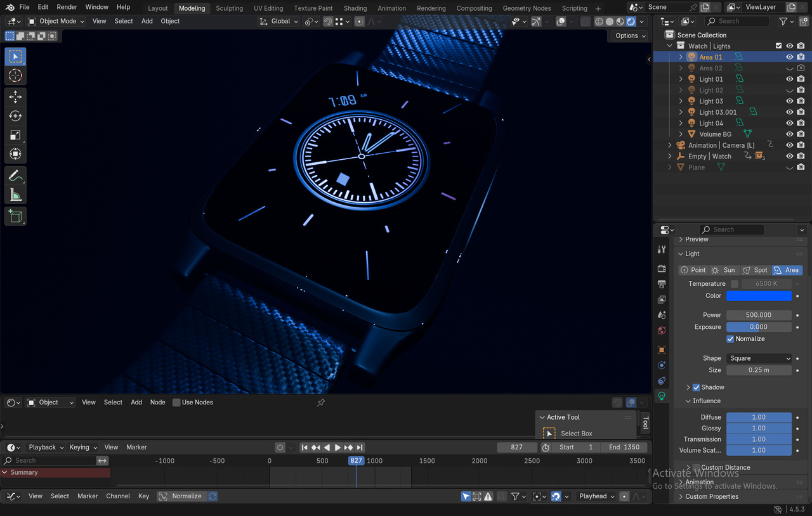The width and height of the screenshot is (812, 516).
Task: Uncheck the Shadow checkbox
Action: click(x=696, y=387)
